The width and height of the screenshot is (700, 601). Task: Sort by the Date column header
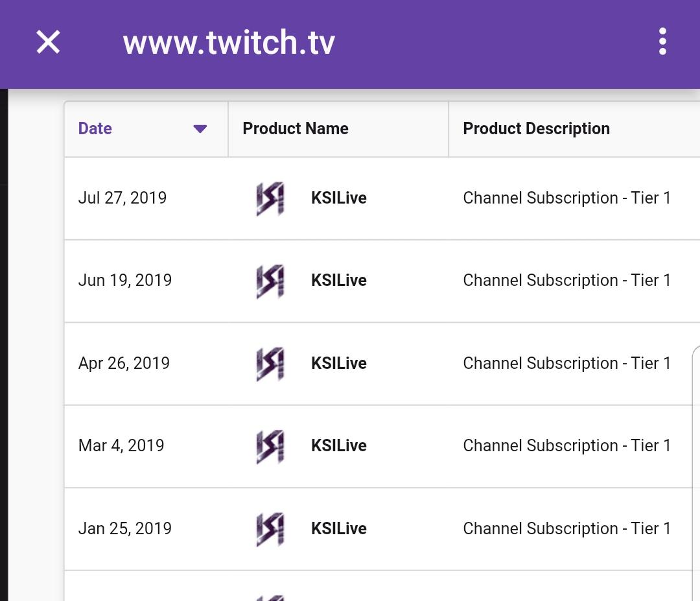coord(95,128)
